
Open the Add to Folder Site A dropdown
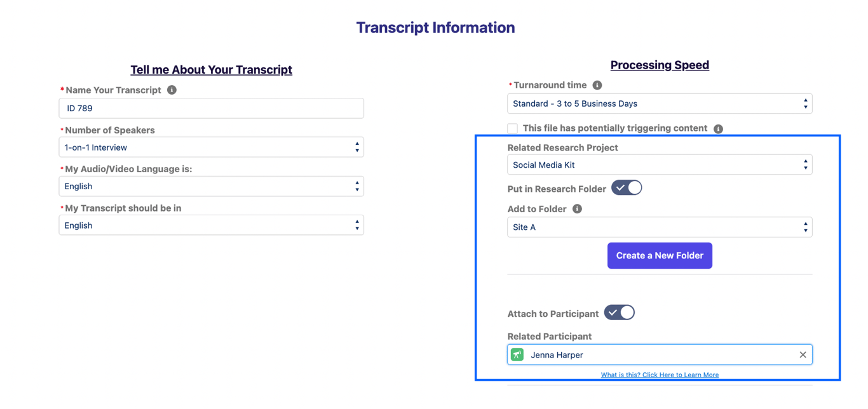click(x=660, y=227)
